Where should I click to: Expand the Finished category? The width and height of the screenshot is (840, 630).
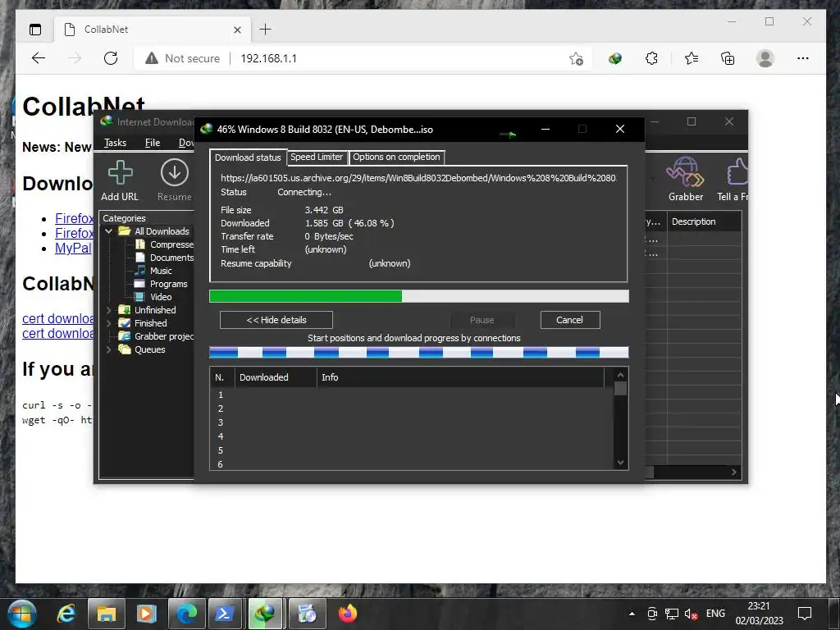tap(109, 323)
